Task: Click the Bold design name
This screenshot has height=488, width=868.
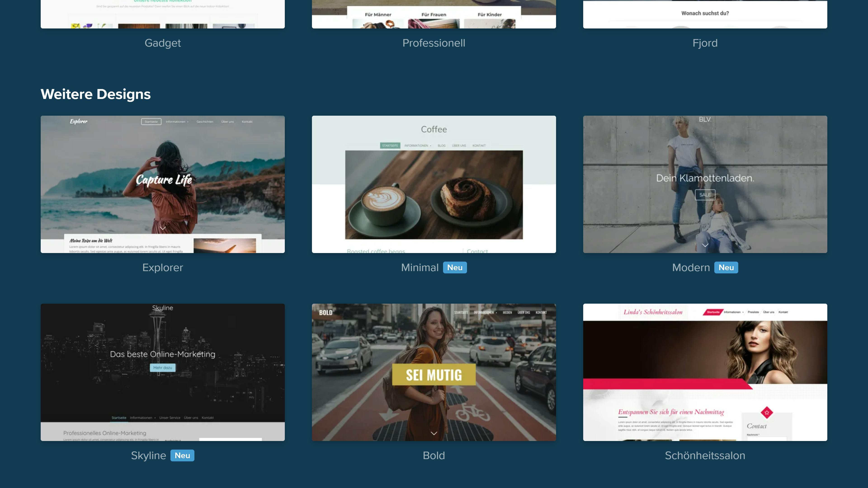Action: [x=434, y=455]
